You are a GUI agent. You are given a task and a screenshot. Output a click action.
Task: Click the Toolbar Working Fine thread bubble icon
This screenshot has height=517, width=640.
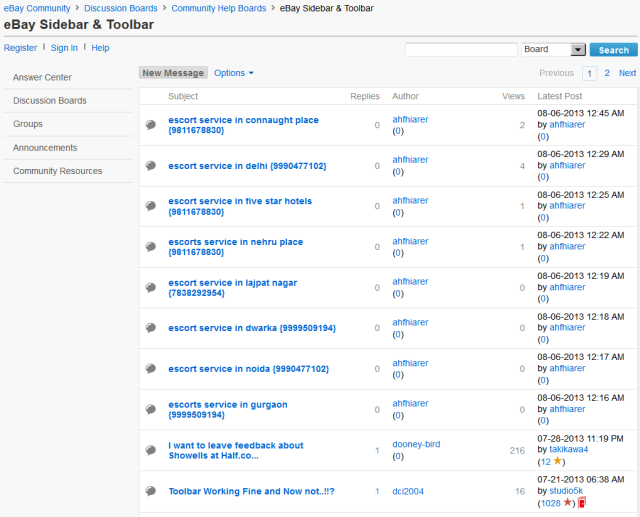click(x=150, y=491)
